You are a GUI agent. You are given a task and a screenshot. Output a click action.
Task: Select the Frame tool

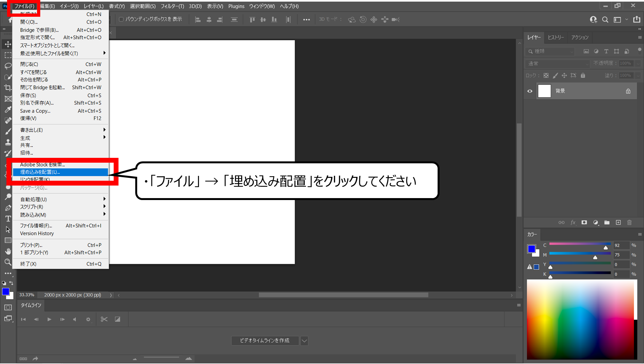tap(8, 99)
